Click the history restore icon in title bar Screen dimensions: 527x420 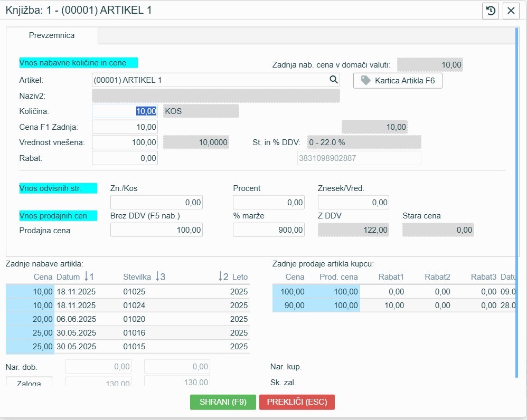click(x=491, y=11)
